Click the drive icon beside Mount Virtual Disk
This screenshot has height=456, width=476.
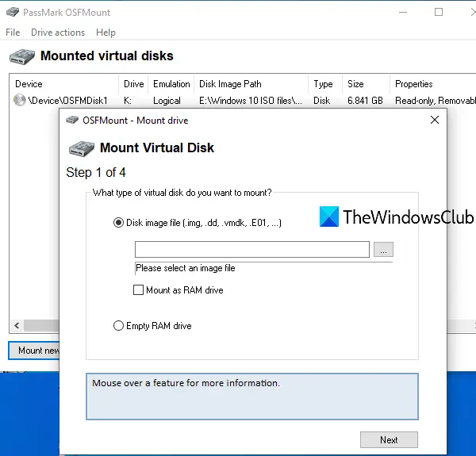click(82, 148)
